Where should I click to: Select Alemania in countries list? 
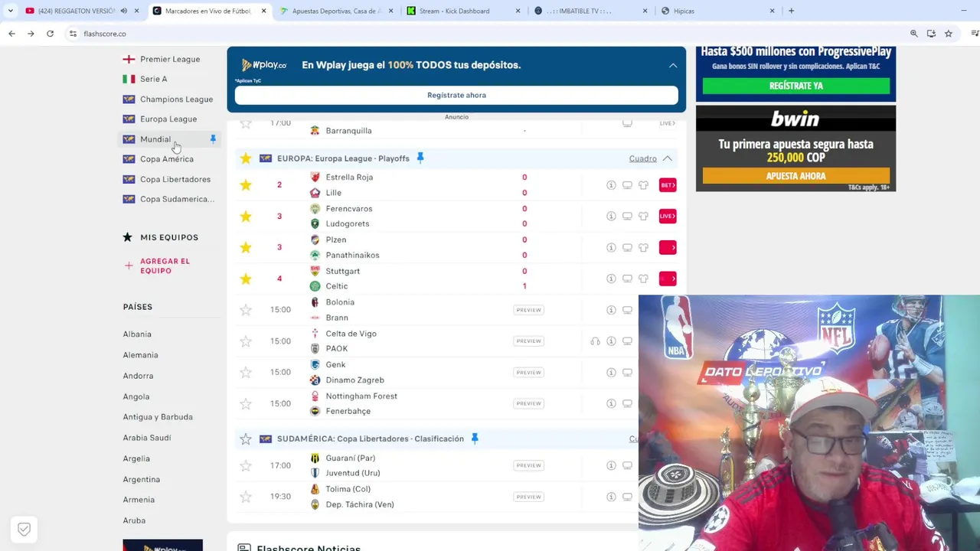pos(140,355)
